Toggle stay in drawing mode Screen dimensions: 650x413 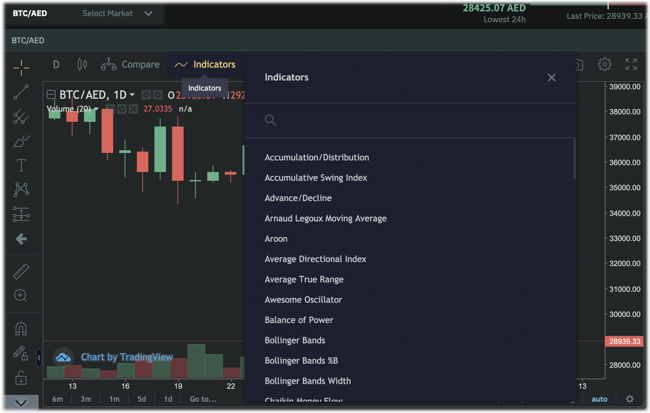click(21, 353)
